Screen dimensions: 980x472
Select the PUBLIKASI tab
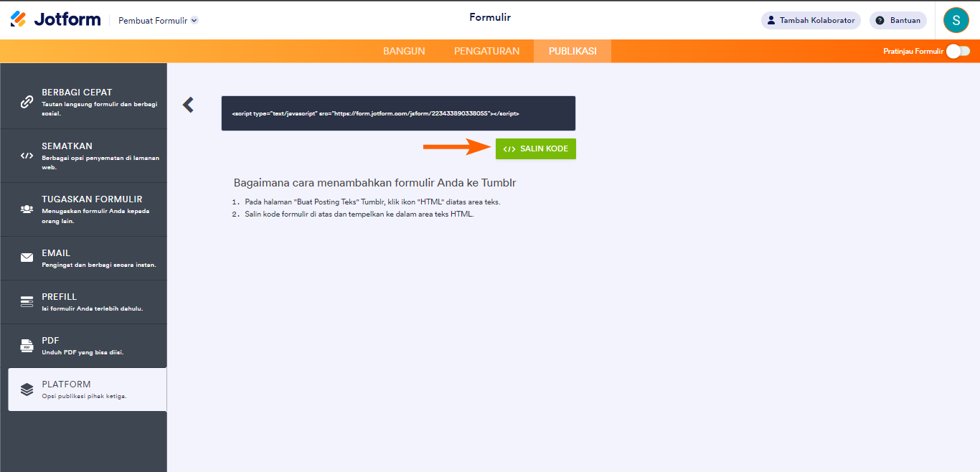pyautogui.click(x=573, y=51)
